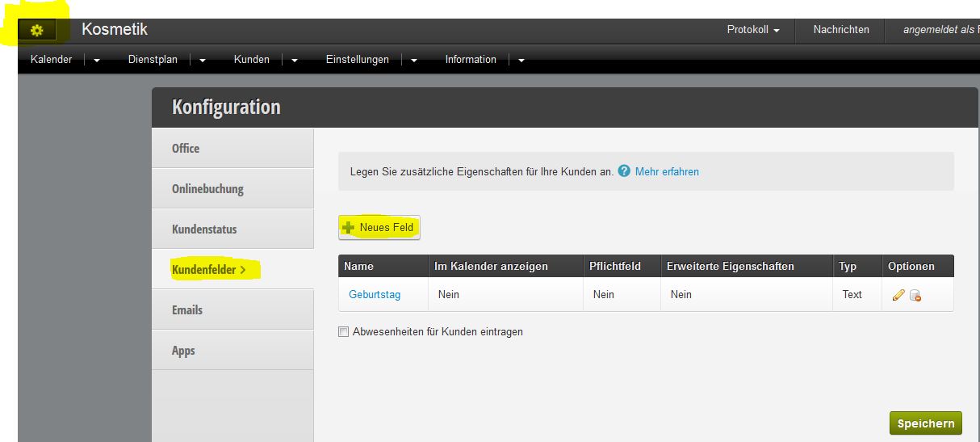Viewport: 980px width, 442px height.
Task: Select the Apps sidebar tab
Action: click(232, 351)
